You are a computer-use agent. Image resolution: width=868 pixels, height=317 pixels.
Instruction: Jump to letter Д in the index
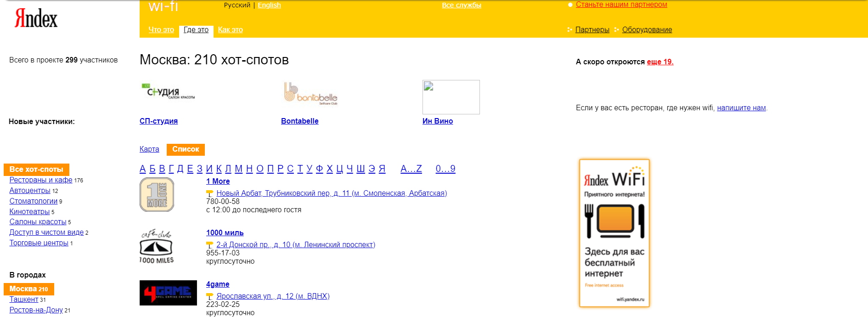tap(180, 169)
